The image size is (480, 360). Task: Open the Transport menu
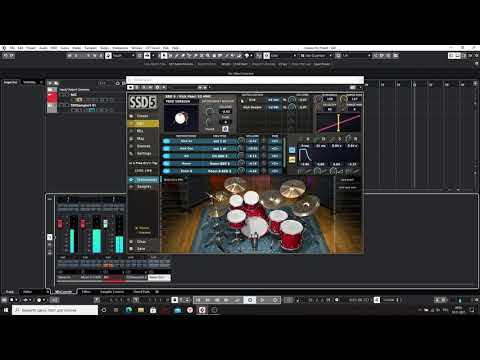[x=90, y=48]
